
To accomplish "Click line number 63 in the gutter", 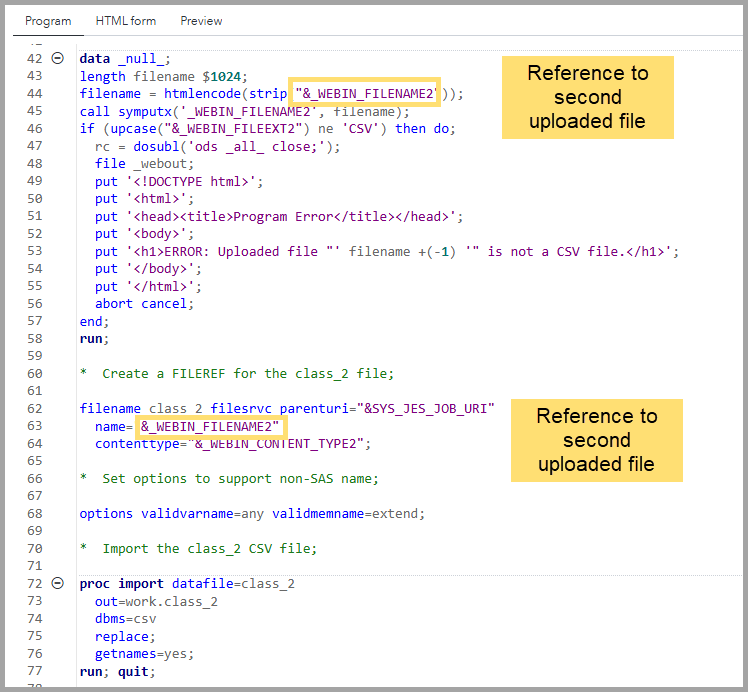I will click(x=34, y=426).
